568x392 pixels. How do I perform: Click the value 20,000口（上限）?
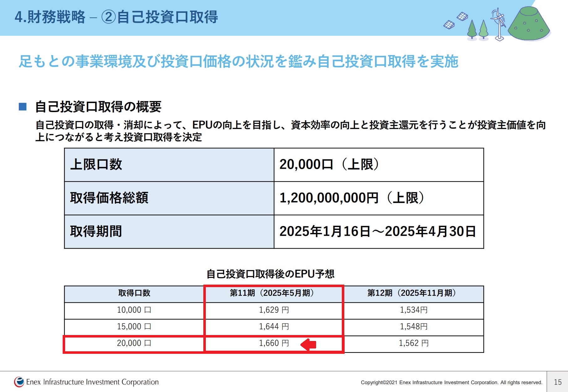click(329, 164)
